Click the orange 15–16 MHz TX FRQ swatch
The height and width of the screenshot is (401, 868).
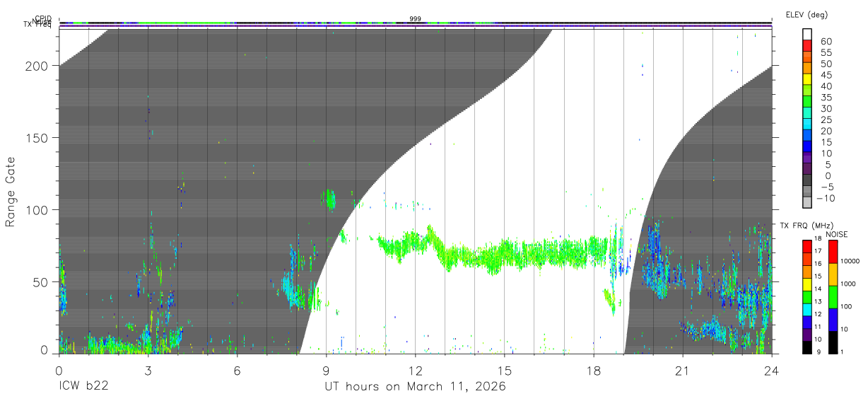[807, 272]
